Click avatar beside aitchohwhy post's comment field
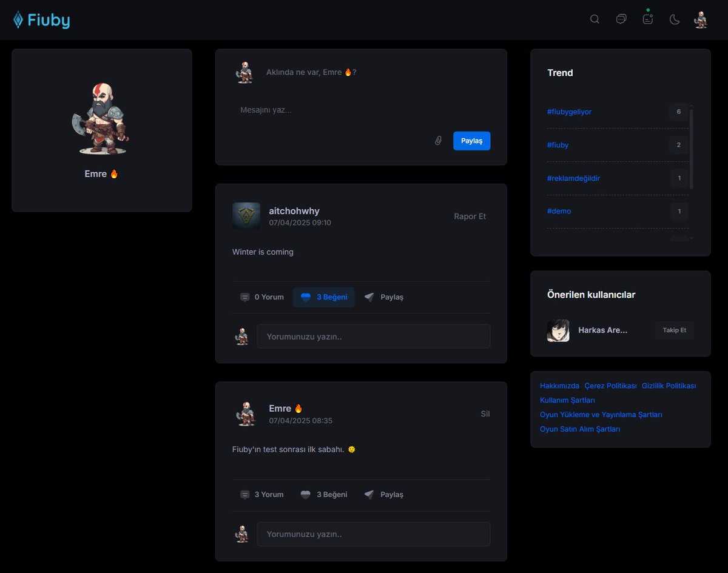The height and width of the screenshot is (573, 728). coord(242,337)
